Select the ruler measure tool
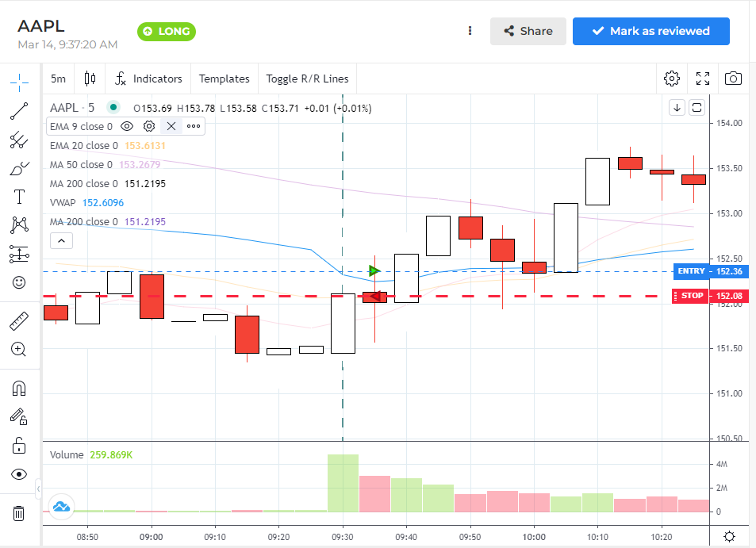Viewport: 756px width, 548px height. pyautogui.click(x=19, y=321)
